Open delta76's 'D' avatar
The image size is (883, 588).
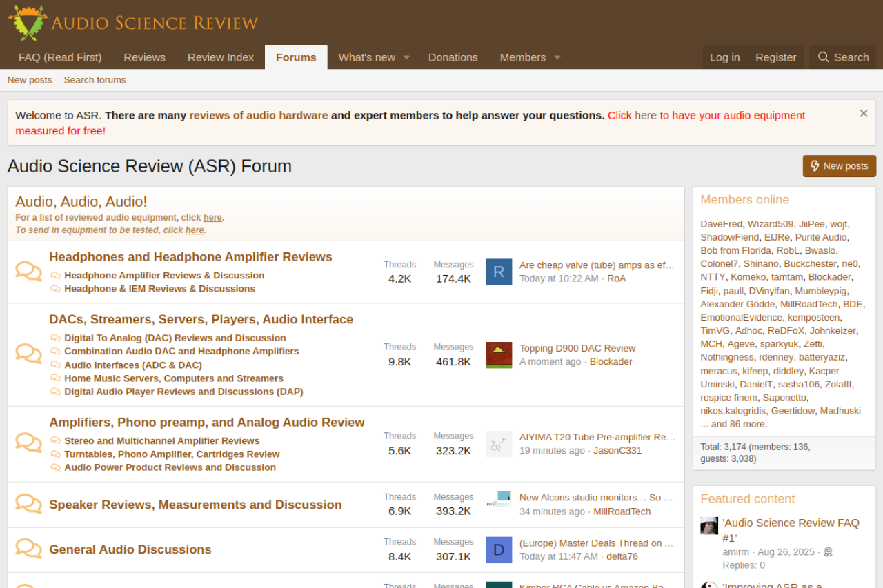pyautogui.click(x=499, y=549)
